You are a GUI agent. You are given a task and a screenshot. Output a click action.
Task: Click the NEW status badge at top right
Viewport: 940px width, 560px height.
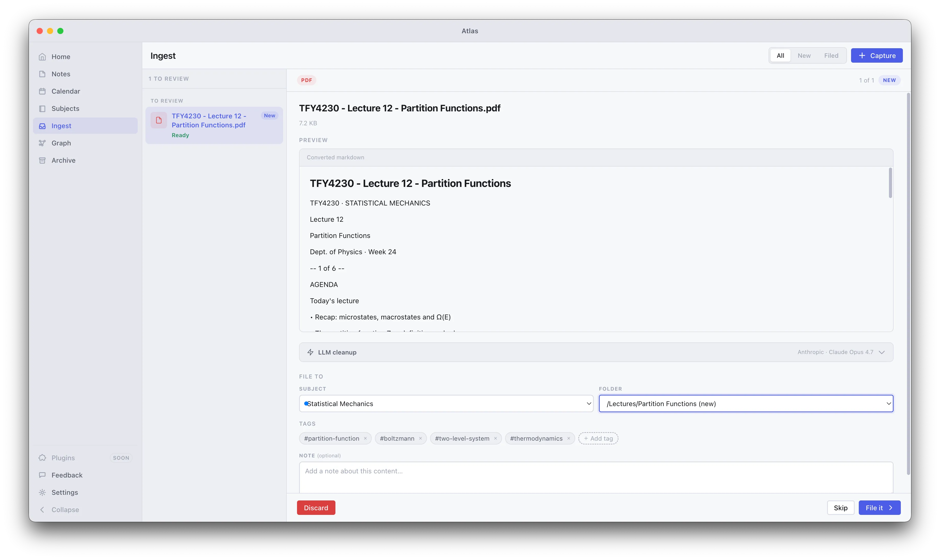889,80
